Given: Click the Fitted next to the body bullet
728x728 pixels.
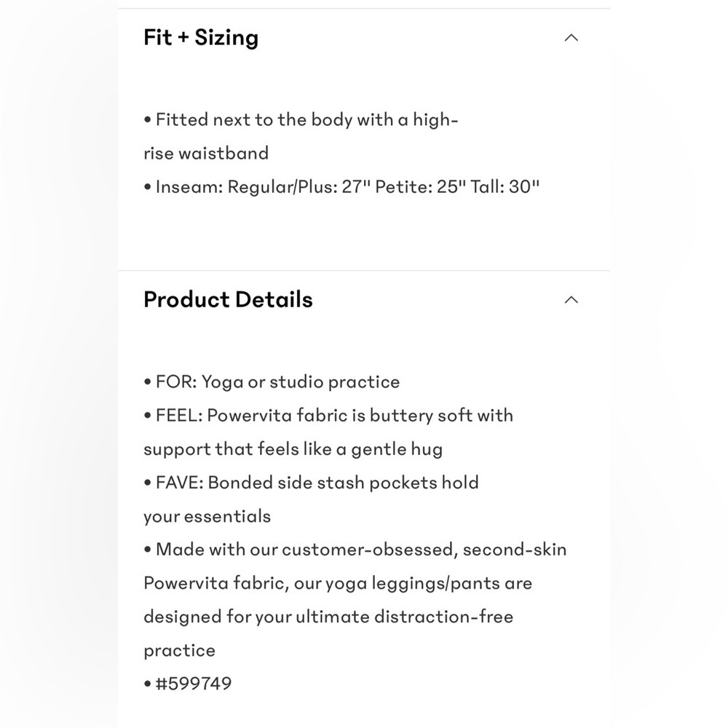Looking at the screenshot, I should tap(301, 120).
